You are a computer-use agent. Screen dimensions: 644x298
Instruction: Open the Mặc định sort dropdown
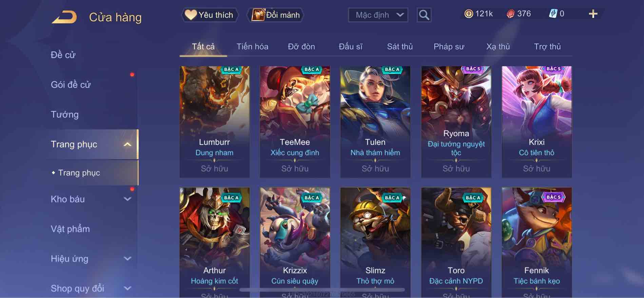pos(378,15)
